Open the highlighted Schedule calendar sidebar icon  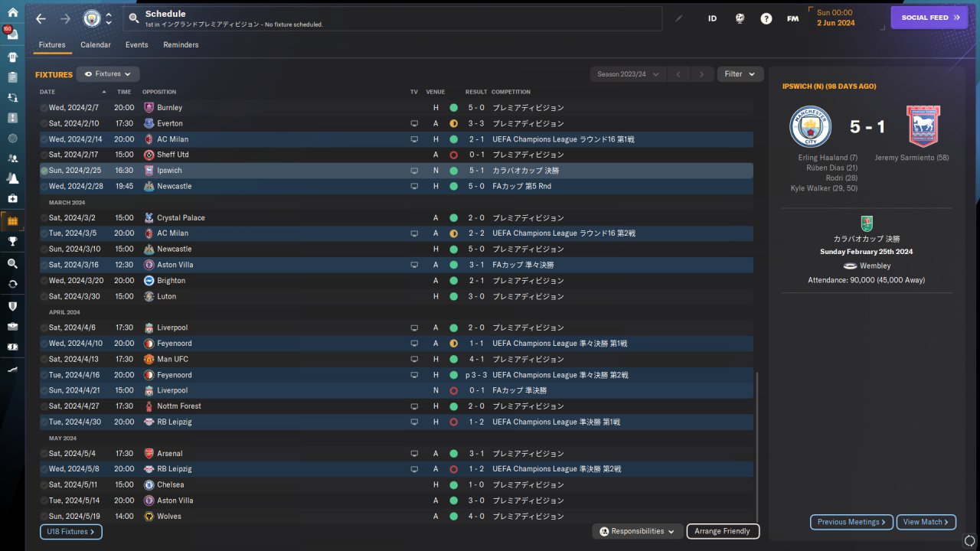[x=12, y=221]
